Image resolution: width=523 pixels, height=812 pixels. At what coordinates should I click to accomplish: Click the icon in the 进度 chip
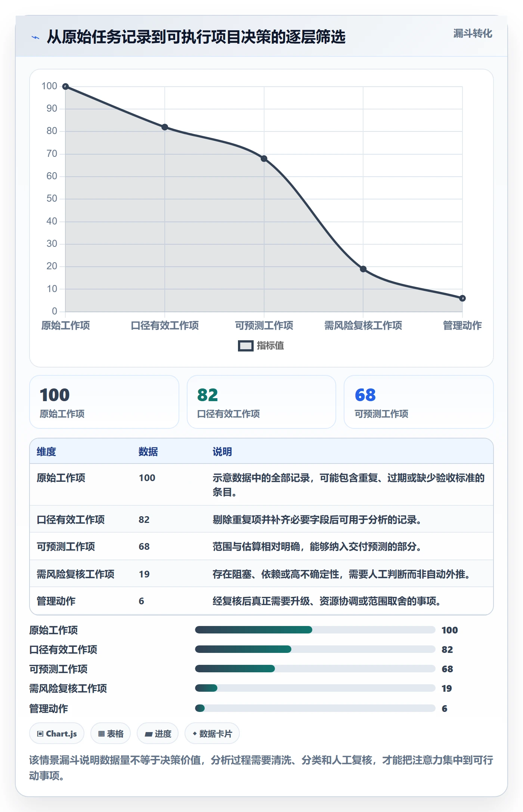click(149, 734)
